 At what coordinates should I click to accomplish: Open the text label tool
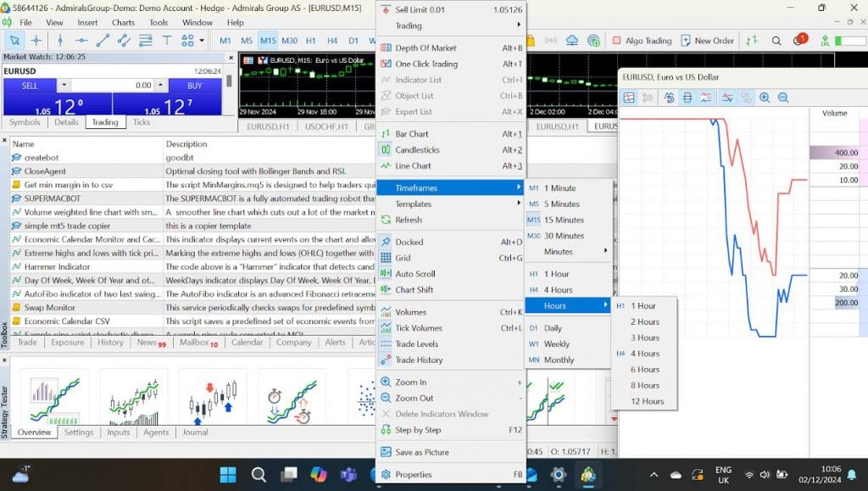(166, 40)
